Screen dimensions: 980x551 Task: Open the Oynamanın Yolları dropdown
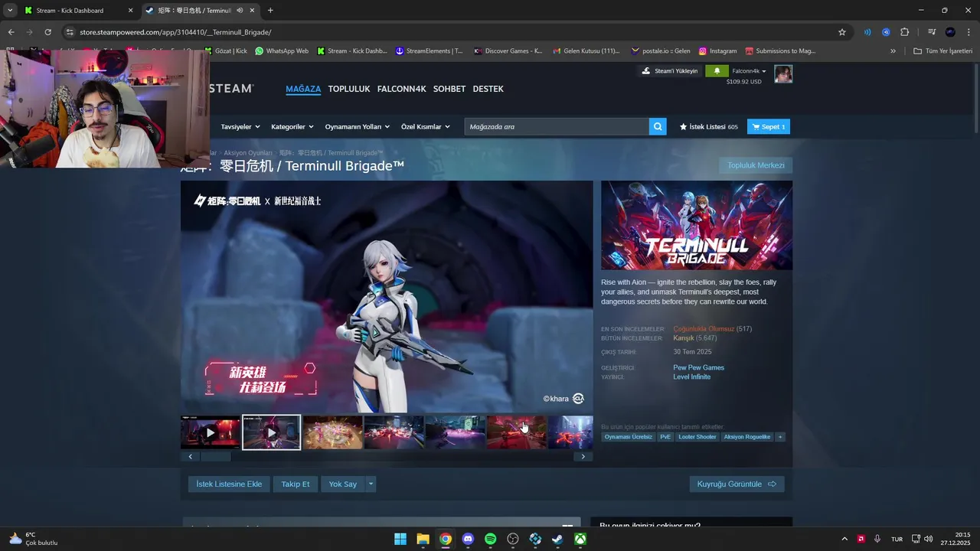pos(358,127)
